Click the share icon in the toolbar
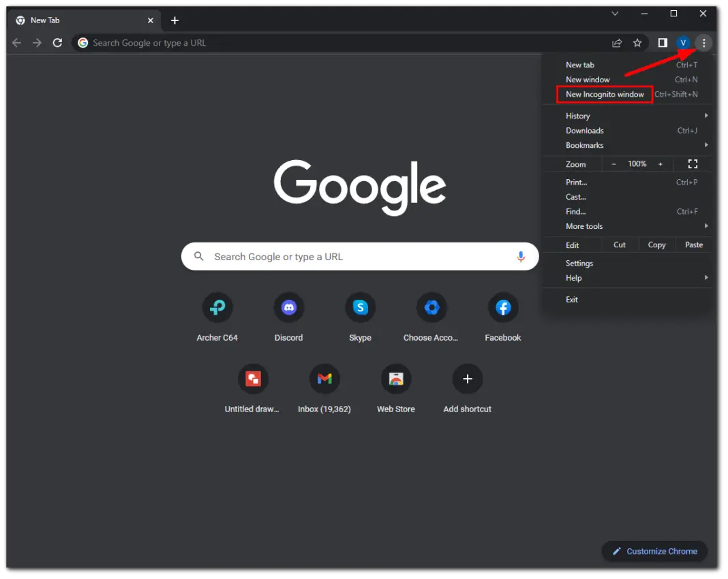728x579 pixels. click(616, 42)
